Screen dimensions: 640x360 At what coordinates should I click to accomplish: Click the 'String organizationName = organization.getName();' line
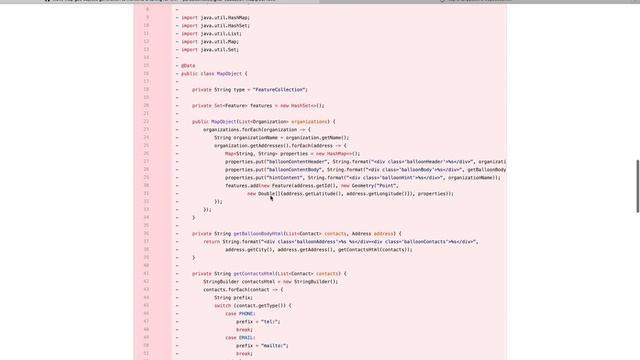tap(282, 138)
